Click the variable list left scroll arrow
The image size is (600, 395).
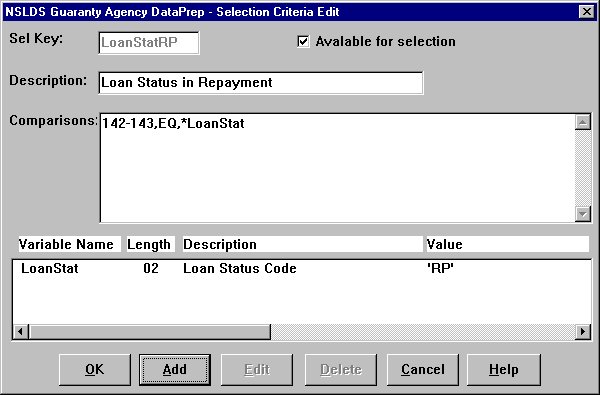point(21,331)
